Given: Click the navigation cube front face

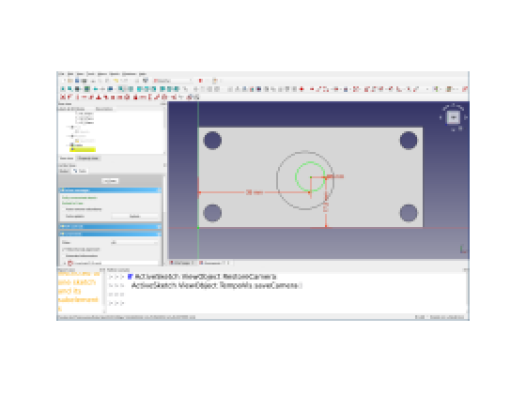Looking at the screenshot, I should [453, 117].
